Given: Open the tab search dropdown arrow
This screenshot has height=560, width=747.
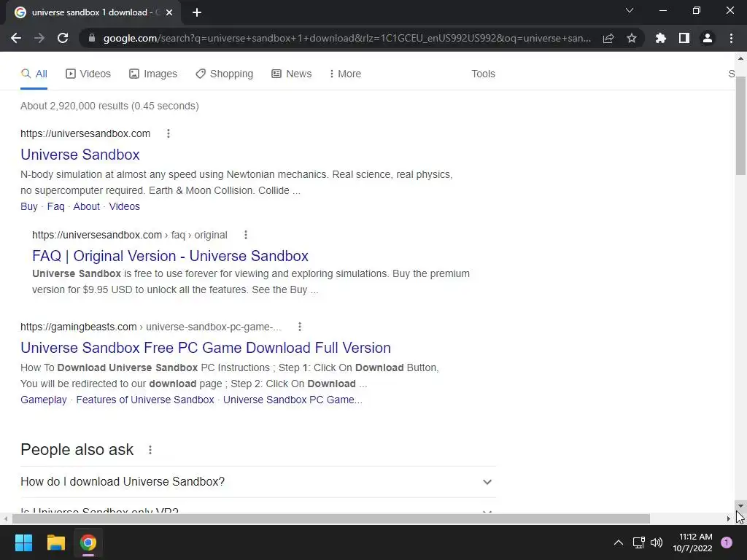Looking at the screenshot, I should coord(630,10).
